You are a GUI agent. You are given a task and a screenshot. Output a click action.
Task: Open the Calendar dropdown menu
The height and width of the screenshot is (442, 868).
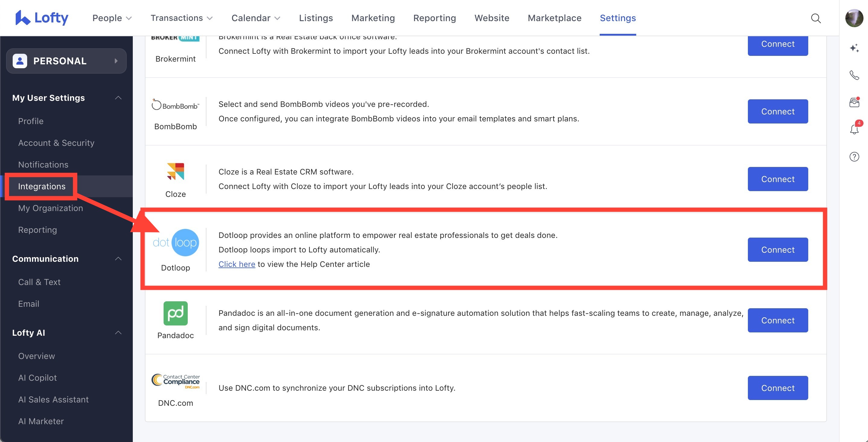(x=255, y=18)
